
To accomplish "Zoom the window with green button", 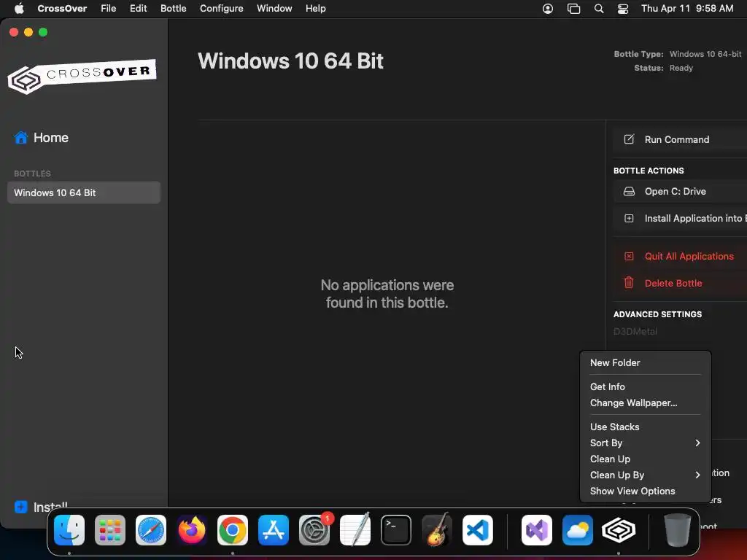I will [x=43, y=32].
